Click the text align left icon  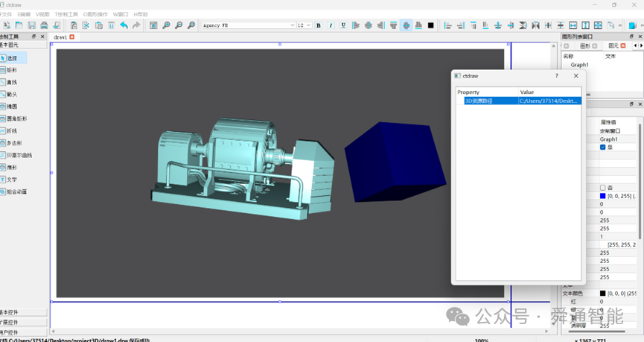pyautogui.click(x=356, y=25)
